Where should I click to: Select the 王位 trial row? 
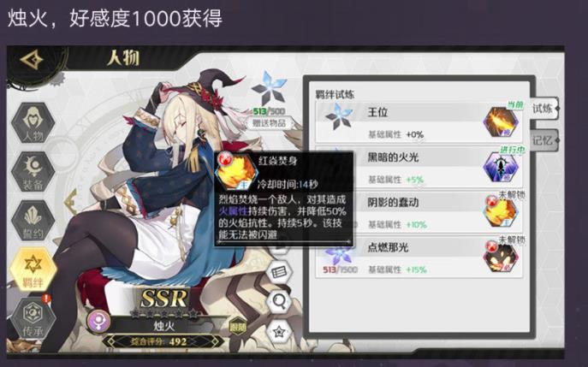(x=419, y=122)
